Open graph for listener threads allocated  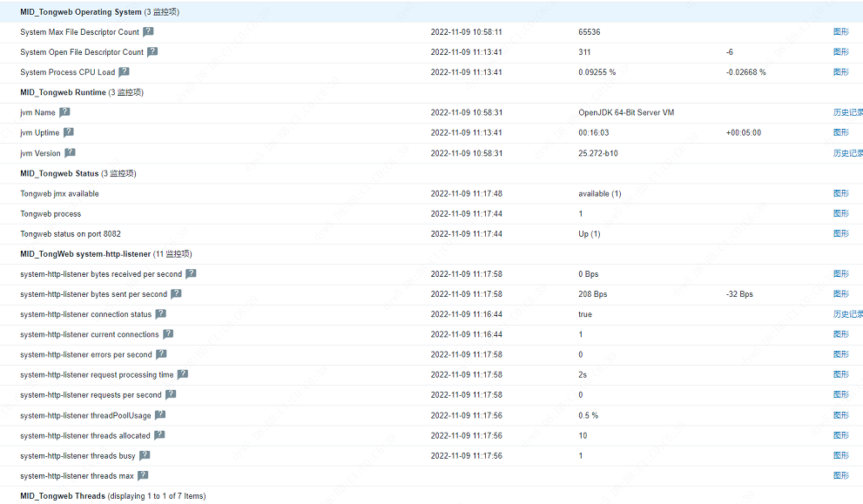[x=841, y=435]
